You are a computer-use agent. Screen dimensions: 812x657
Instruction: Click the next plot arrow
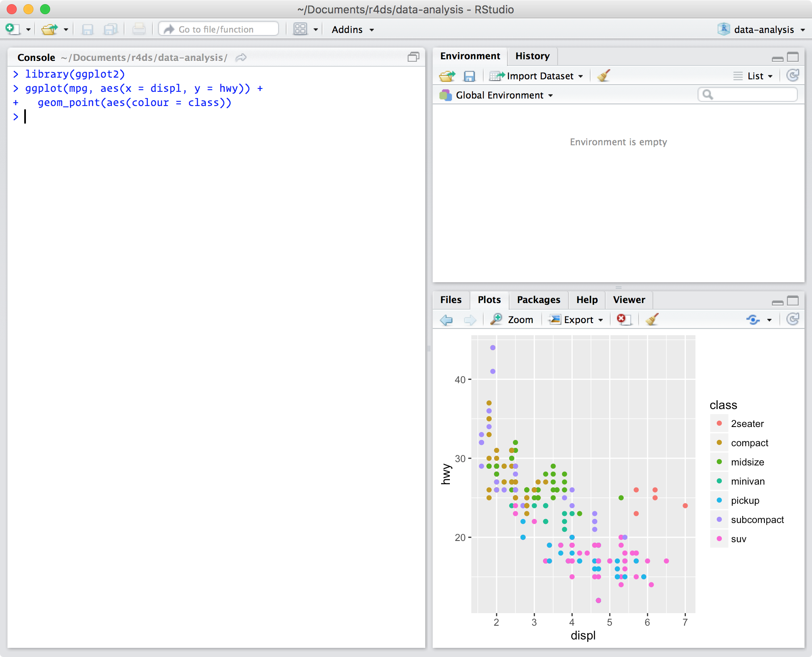click(470, 320)
